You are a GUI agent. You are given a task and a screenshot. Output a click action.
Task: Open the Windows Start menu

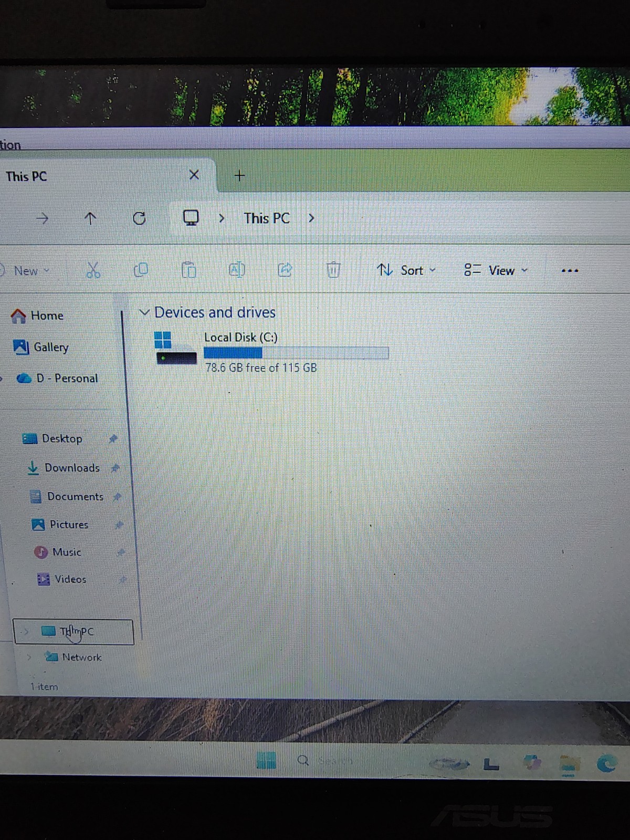pyautogui.click(x=266, y=760)
